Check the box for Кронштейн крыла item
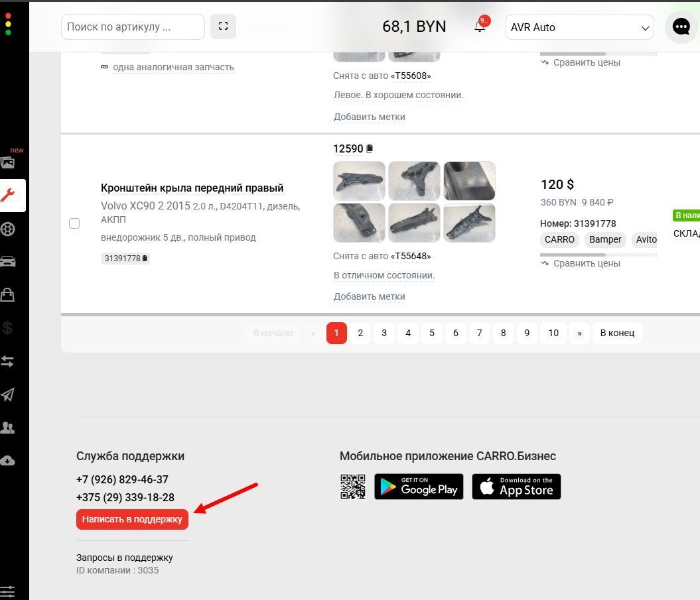Viewport: 700px width, 600px height. (x=74, y=223)
